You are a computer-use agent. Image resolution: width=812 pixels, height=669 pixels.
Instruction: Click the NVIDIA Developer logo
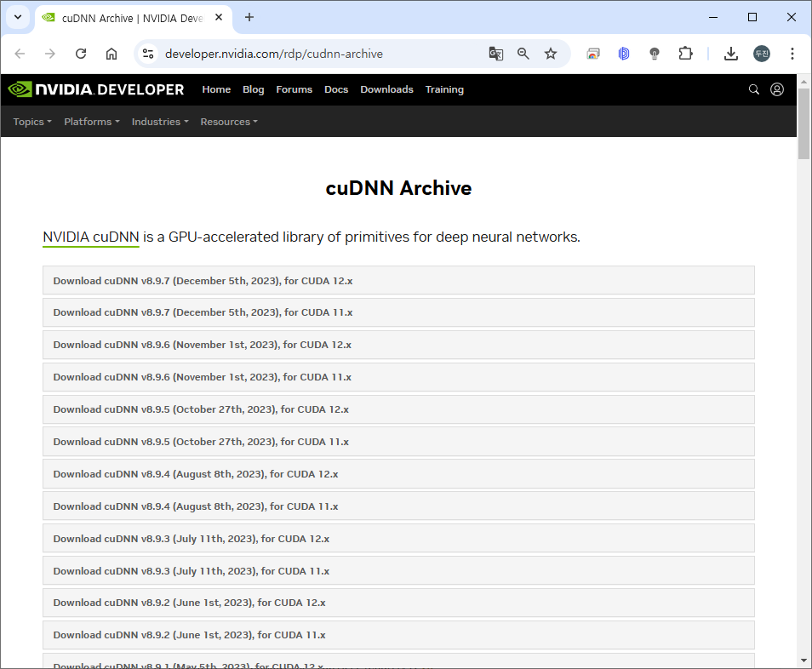pos(96,89)
